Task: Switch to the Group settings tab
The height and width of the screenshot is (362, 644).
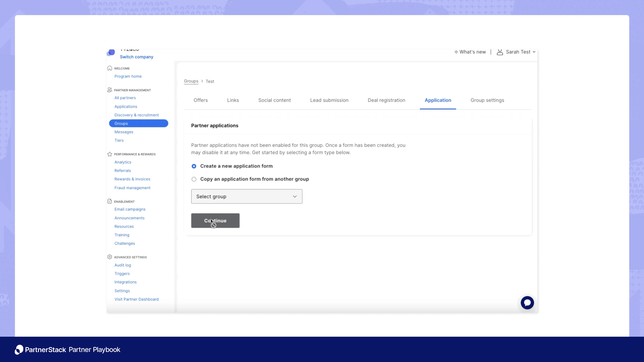Action: [x=487, y=100]
